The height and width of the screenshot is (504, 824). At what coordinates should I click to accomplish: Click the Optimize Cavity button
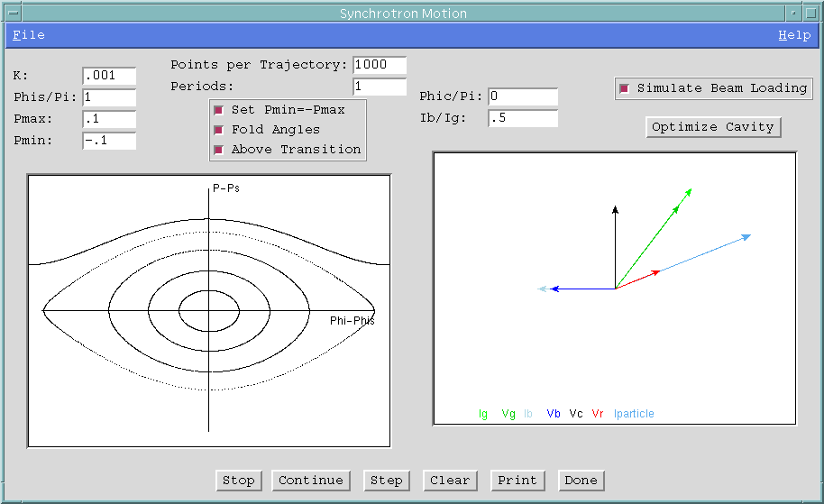[713, 127]
